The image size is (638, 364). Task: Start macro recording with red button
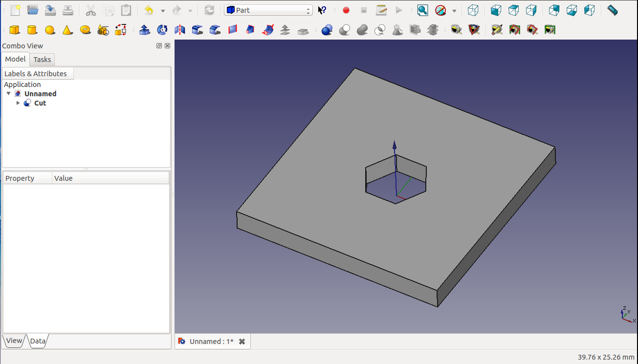click(x=346, y=10)
